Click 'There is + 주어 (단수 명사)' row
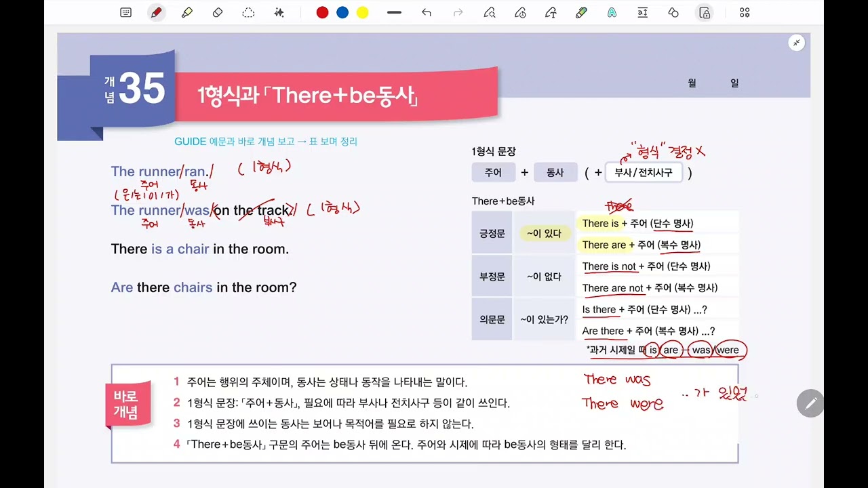Image resolution: width=868 pixels, height=488 pixels. click(x=656, y=223)
